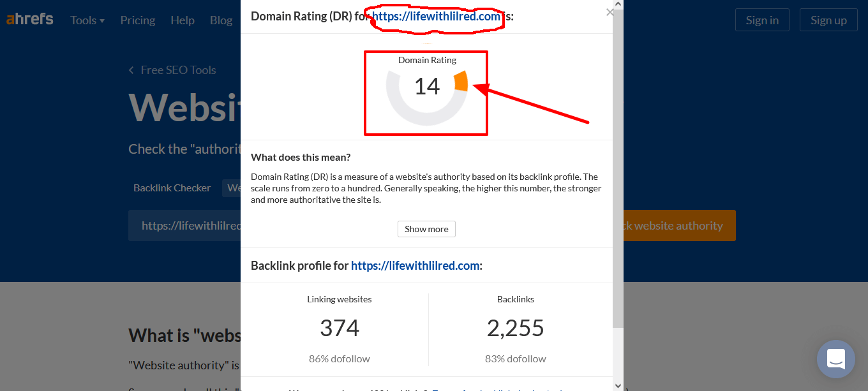Open the Pricing page

138,20
